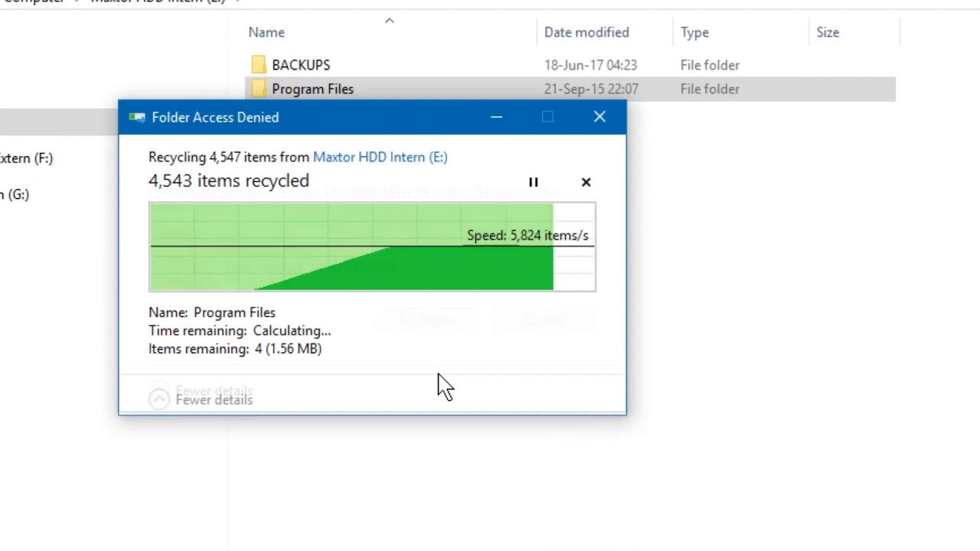Open the (G:) drive in sidebar
The height and width of the screenshot is (551, 980).
[15, 194]
